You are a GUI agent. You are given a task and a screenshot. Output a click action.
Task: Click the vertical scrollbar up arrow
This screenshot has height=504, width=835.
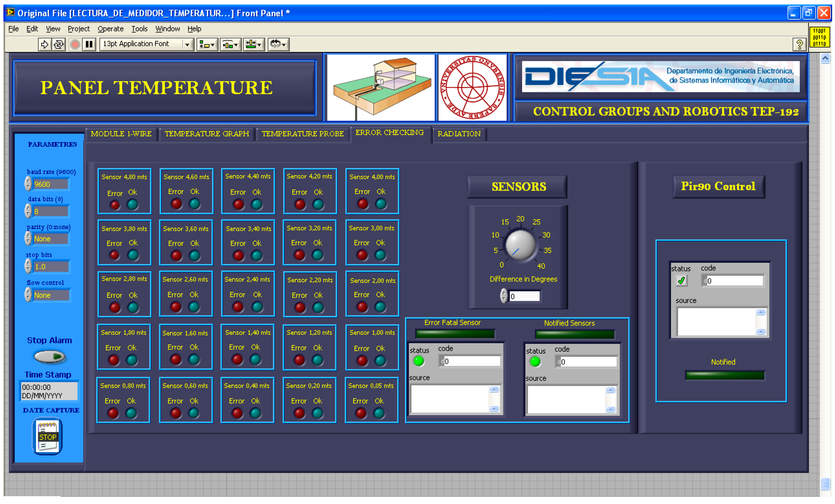(x=825, y=59)
